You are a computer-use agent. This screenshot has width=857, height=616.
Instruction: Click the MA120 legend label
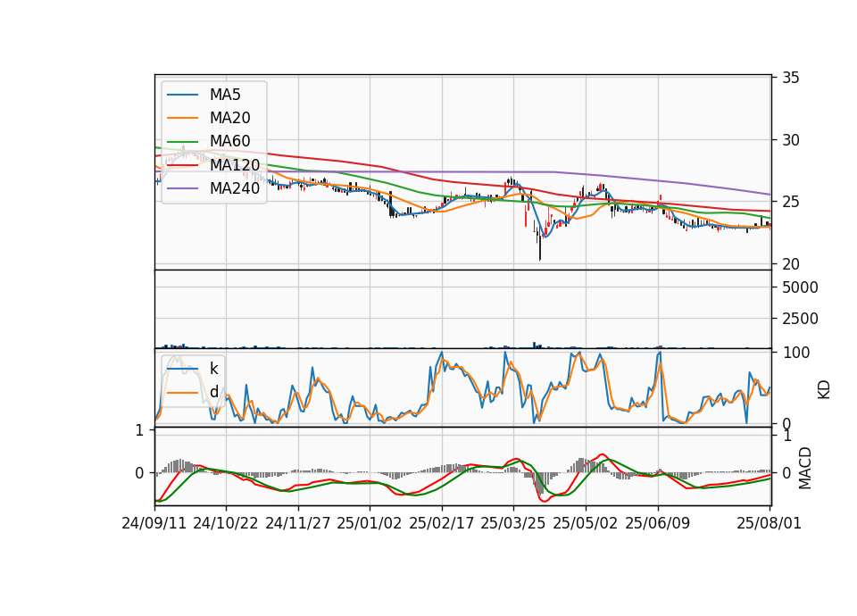[235, 164]
